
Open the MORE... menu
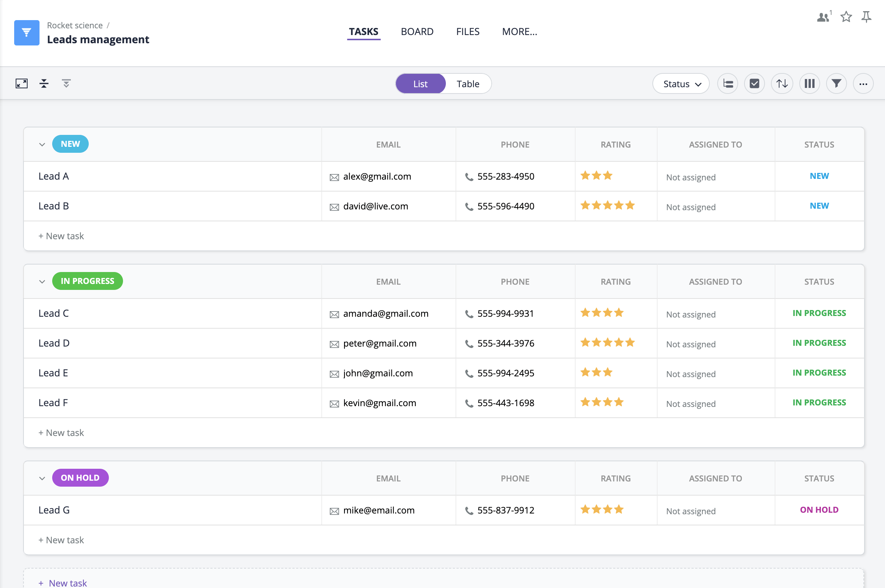(x=520, y=32)
